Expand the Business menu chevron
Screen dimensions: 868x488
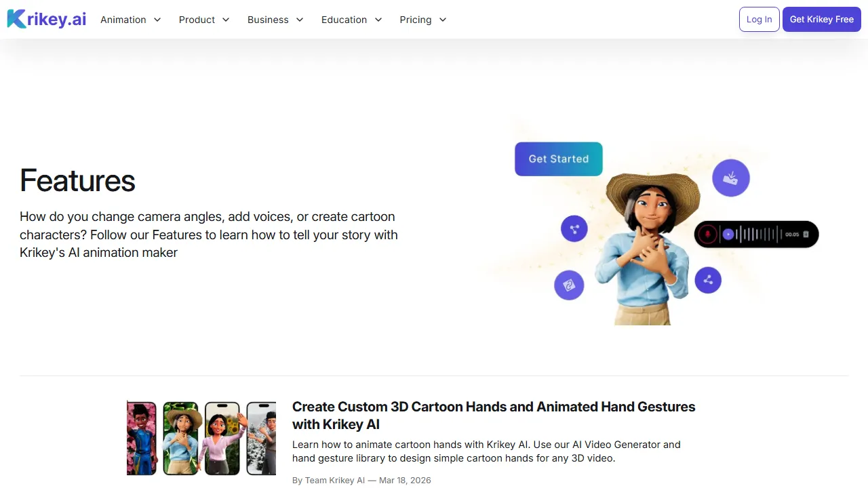300,20
